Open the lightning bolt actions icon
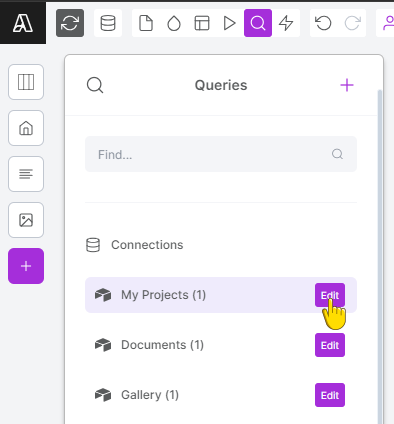This screenshot has width=394, height=424. click(286, 23)
